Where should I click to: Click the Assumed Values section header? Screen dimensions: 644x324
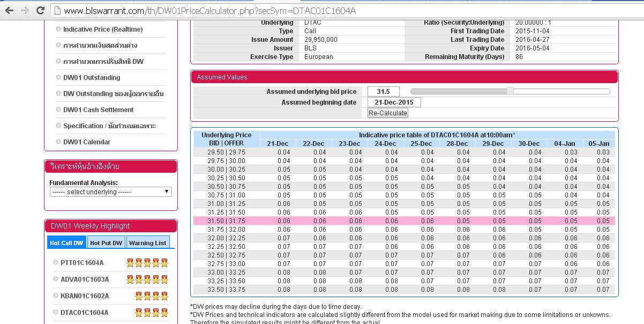point(405,77)
